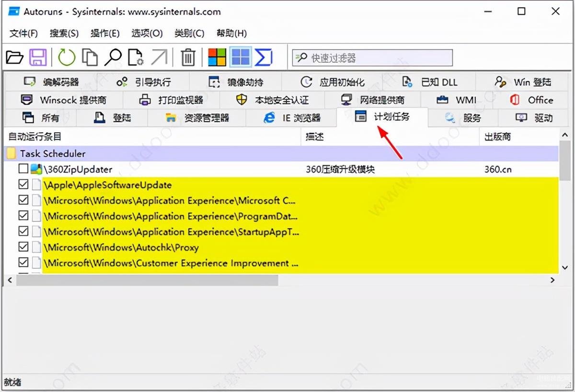This screenshot has width=575, height=392.
Task: Open the 选项(O) menu
Action: pyautogui.click(x=147, y=33)
